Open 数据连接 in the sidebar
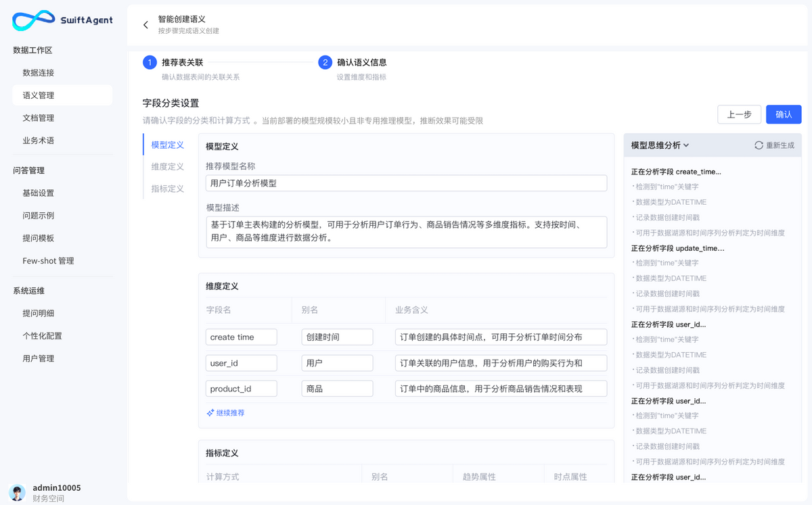The width and height of the screenshot is (812, 505). pyautogui.click(x=38, y=73)
